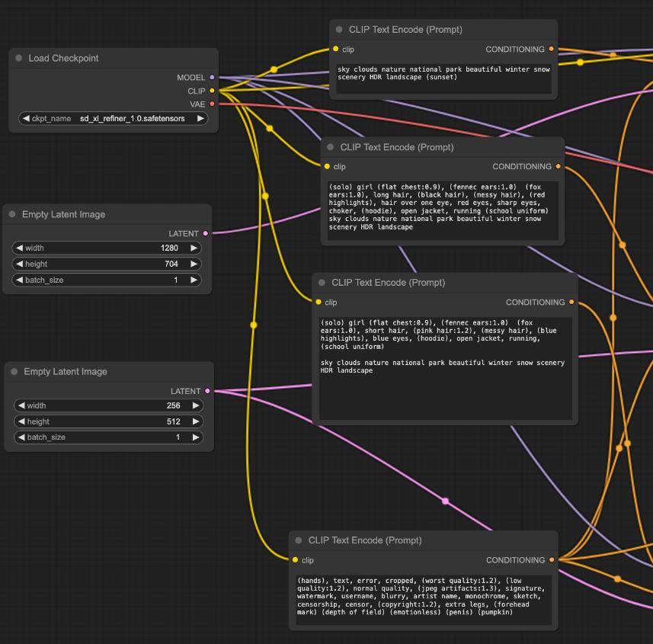The width and height of the screenshot is (653, 644).
Task: Click the clip input socket on the negative prompt node
Action: point(295,560)
